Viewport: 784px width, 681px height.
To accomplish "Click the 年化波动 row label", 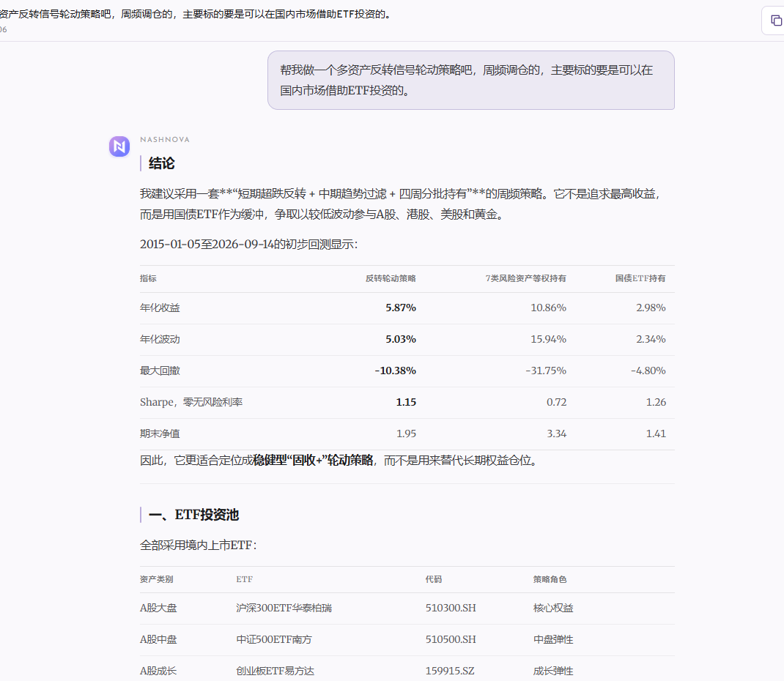I will [160, 339].
